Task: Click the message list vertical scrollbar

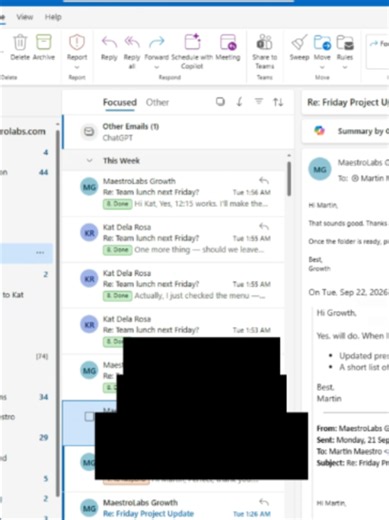Action: pos(289,179)
